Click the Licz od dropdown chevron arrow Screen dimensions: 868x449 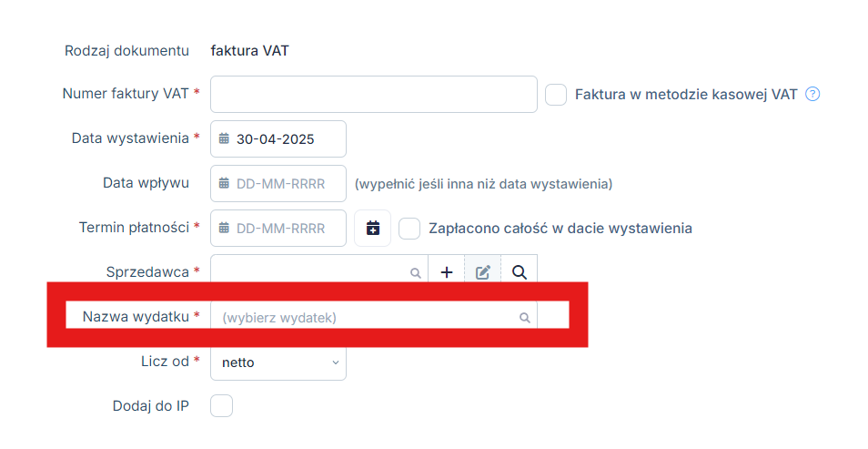tap(335, 362)
